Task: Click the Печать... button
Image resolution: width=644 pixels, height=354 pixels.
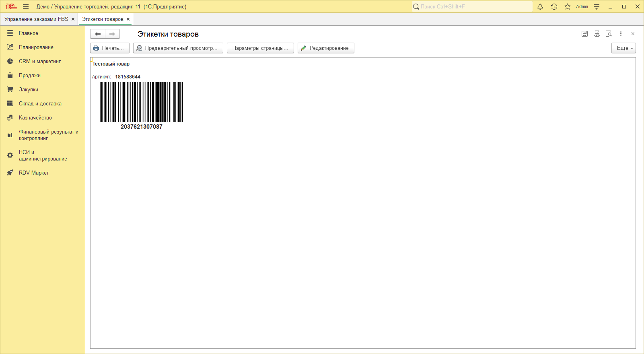Action: coord(110,48)
